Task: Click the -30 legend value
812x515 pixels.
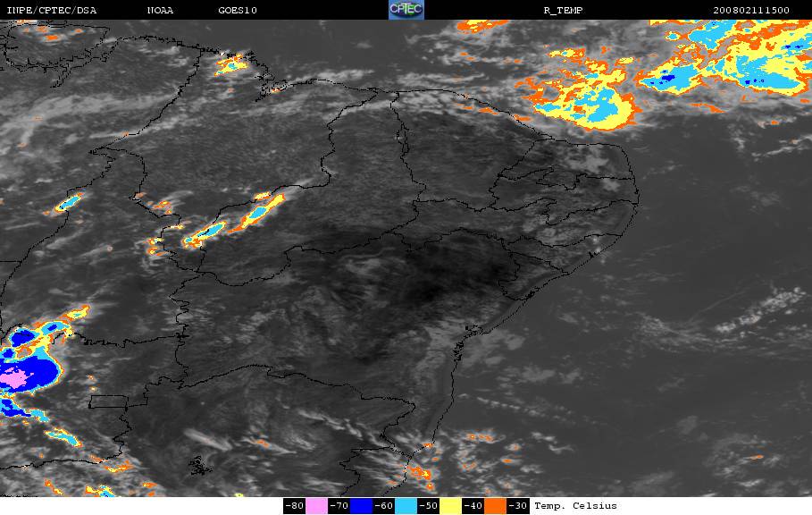Action: (x=518, y=506)
